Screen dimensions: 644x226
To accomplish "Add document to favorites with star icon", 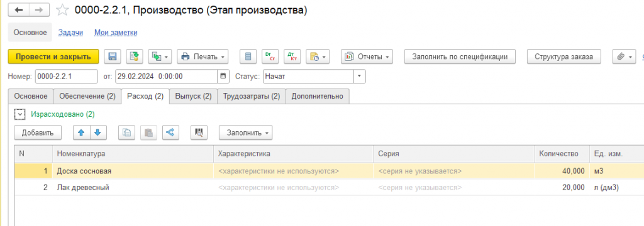I will click(x=62, y=10).
